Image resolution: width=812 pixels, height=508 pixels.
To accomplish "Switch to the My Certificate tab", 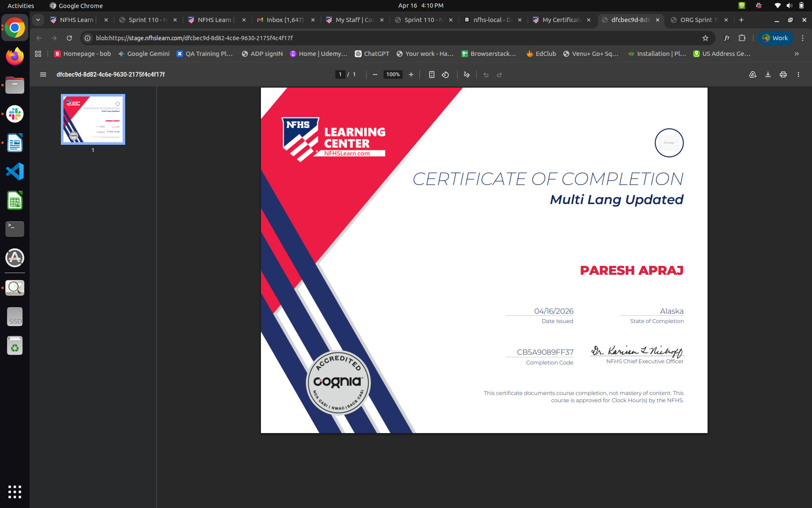I will point(561,20).
